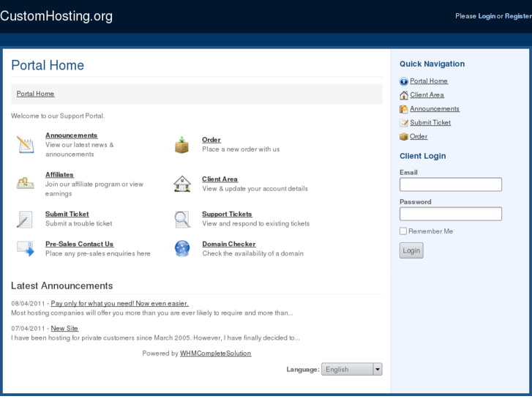Click the Announcements notepad icon

pos(26,145)
